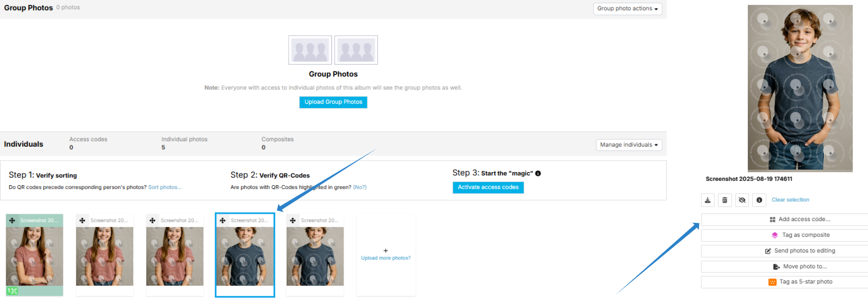This screenshot has height=302, width=868.
Task: Click the Activate access codes button
Action: click(488, 187)
